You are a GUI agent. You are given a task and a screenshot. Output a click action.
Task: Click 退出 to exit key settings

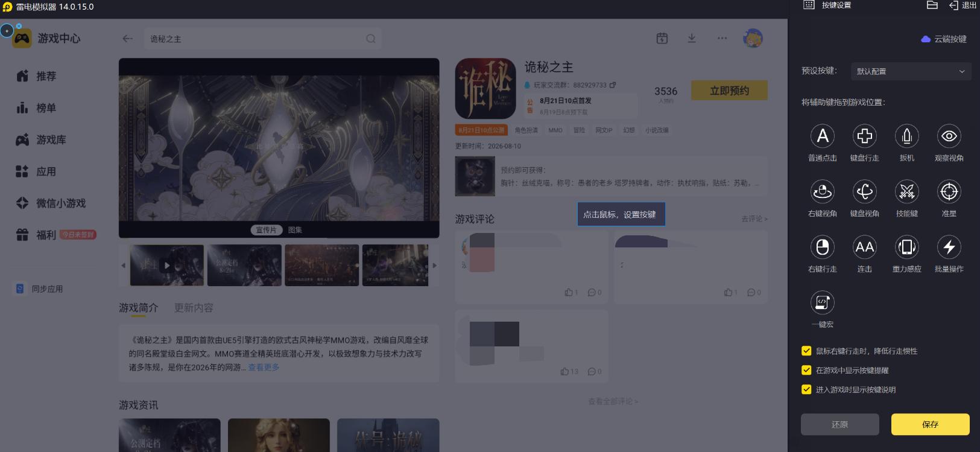click(x=963, y=5)
